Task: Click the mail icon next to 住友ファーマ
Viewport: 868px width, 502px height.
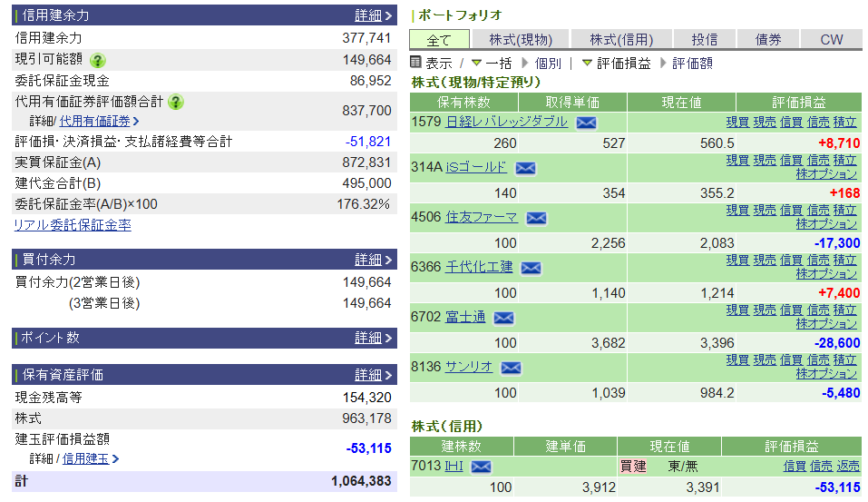Action: click(536, 218)
